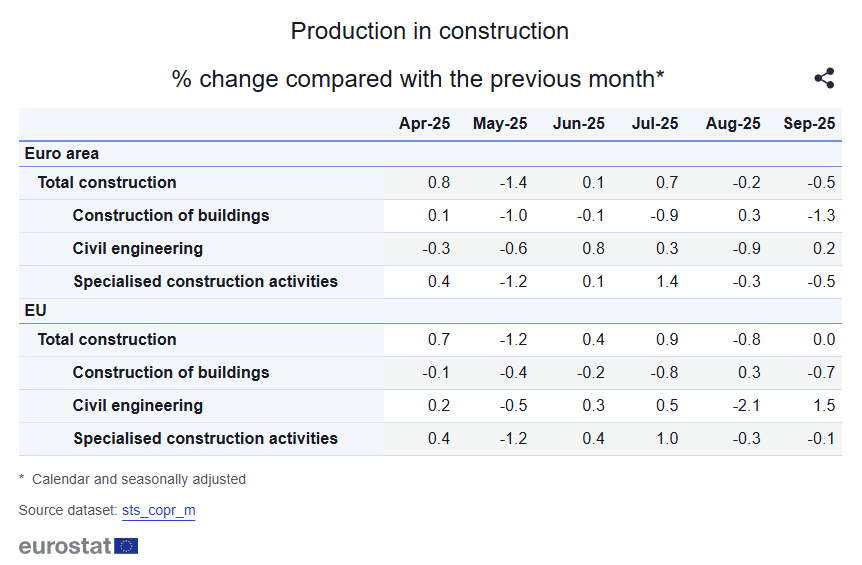Screen dimensions: 862x565
Task: Click the Euro area group row
Action: (x=62, y=154)
